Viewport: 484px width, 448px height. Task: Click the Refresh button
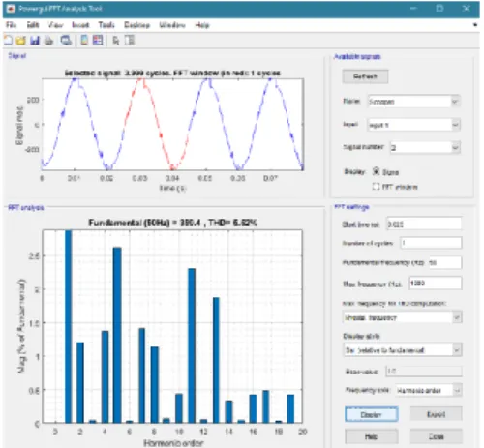(x=365, y=76)
